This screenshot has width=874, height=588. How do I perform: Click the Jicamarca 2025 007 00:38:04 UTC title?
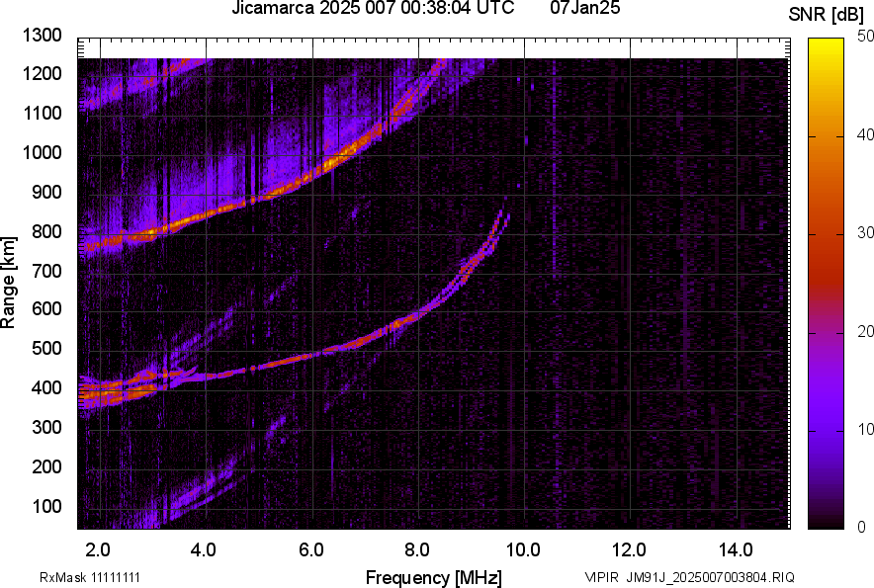click(373, 8)
